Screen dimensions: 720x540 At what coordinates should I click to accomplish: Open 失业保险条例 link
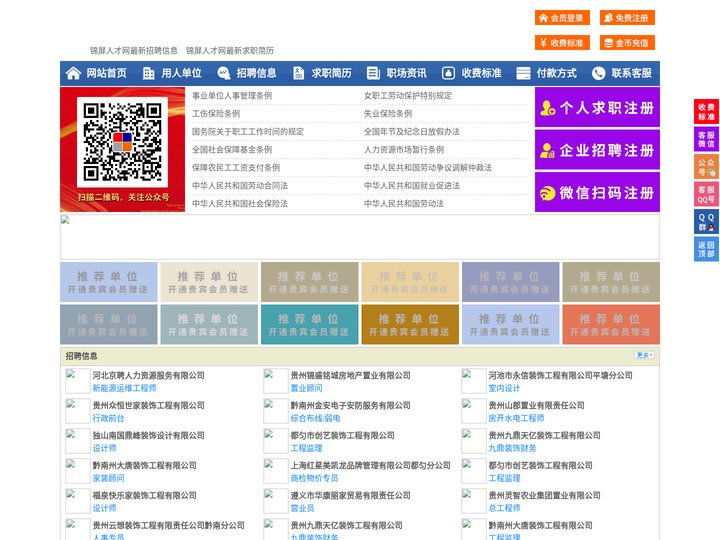[x=388, y=113]
